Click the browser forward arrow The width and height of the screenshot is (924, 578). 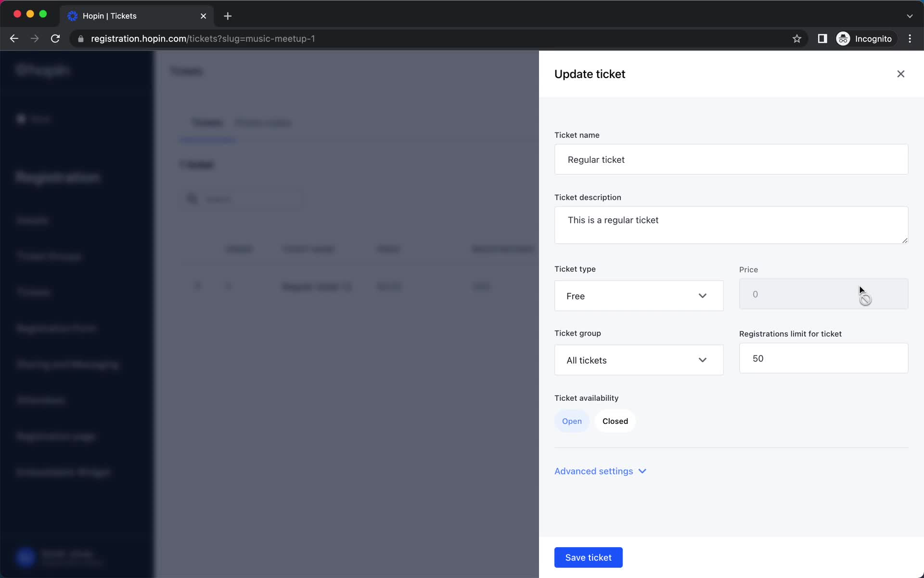pos(35,39)
